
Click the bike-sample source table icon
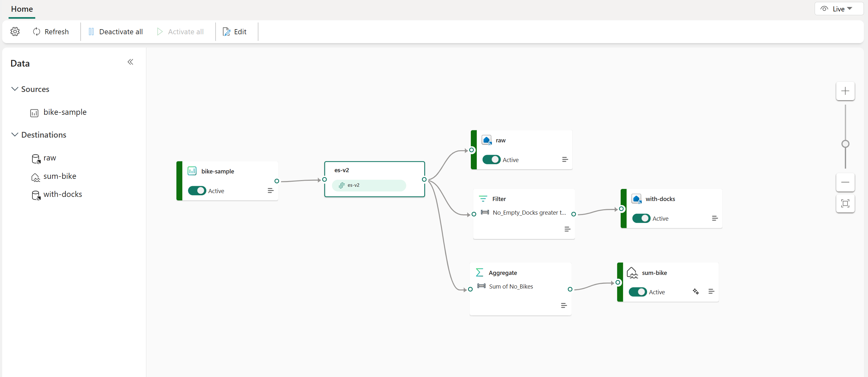(35, 112)
